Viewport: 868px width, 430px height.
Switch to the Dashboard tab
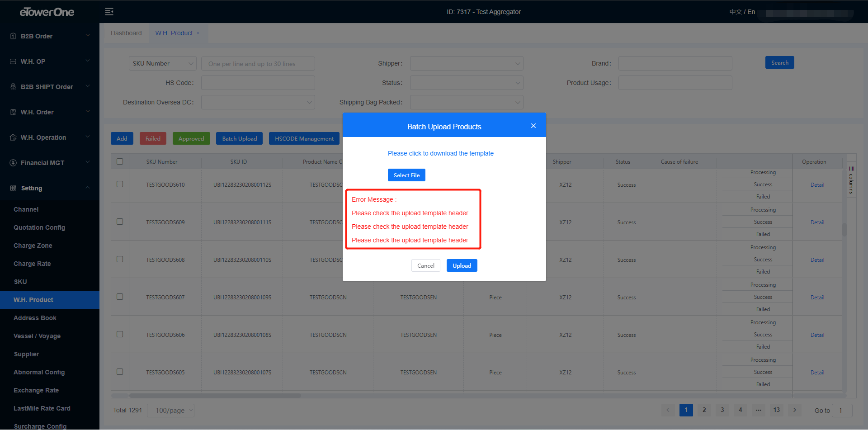click(x=126, y=33)
